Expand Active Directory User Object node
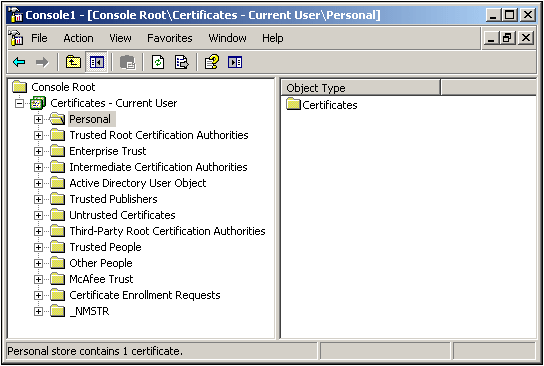This screenshot has width=544, height=366. 38,183
